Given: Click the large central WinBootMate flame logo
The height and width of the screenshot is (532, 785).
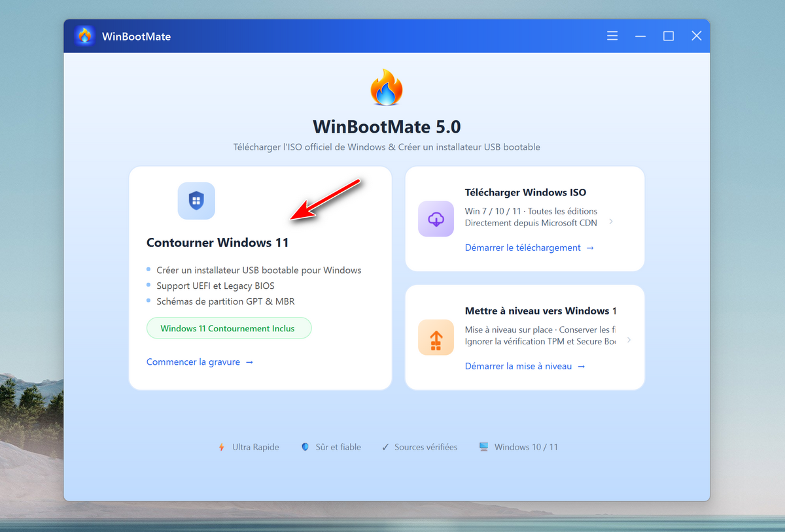Looking at the screenshot, I should coord(386,86).
